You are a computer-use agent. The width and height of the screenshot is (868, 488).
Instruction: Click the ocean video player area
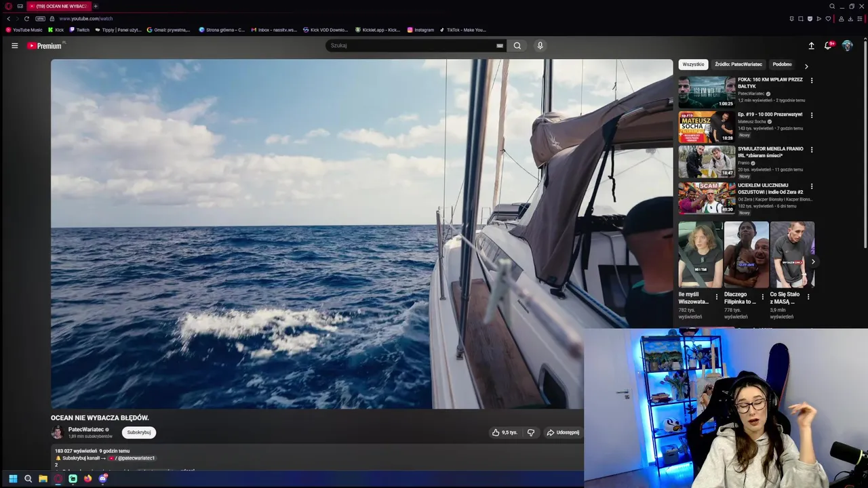point(361,234)
